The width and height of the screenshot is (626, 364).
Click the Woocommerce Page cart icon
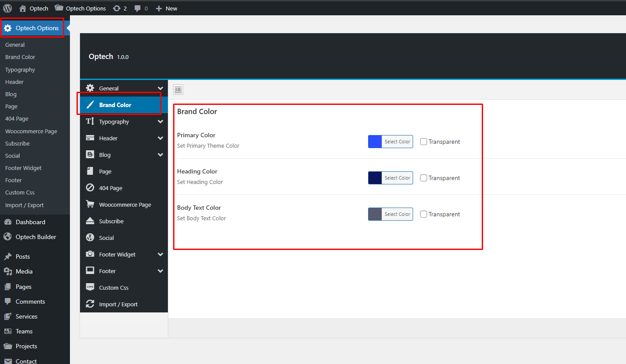coord(90,205)
